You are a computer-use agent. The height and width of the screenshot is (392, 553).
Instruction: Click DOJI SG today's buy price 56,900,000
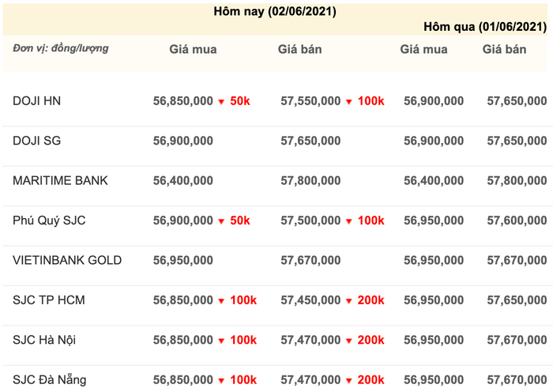(183, 141)
